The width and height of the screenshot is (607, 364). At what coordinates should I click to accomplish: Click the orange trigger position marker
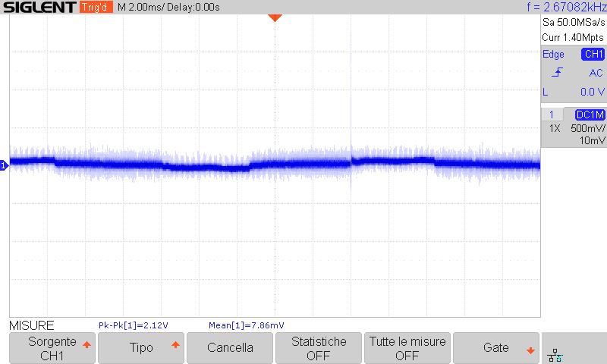coord(275,17)
